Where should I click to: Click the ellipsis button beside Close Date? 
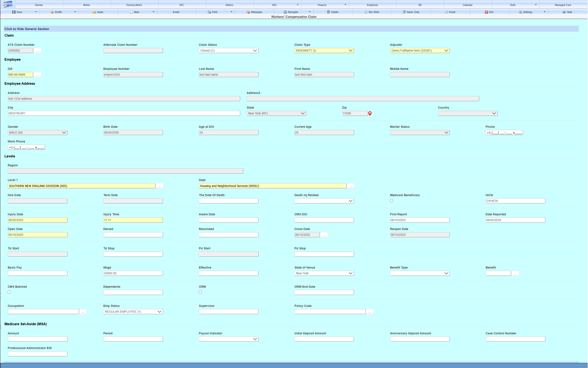324,235
